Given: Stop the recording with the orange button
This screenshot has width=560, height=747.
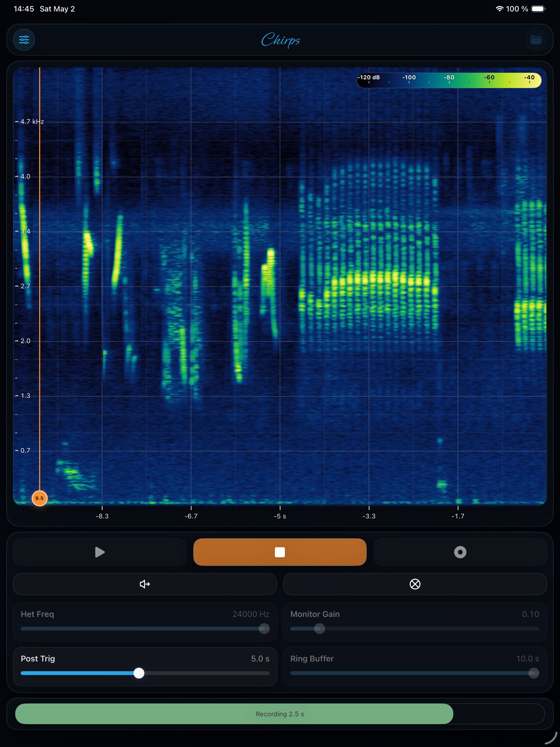Looking at the screenshot, I should point(280,552).
